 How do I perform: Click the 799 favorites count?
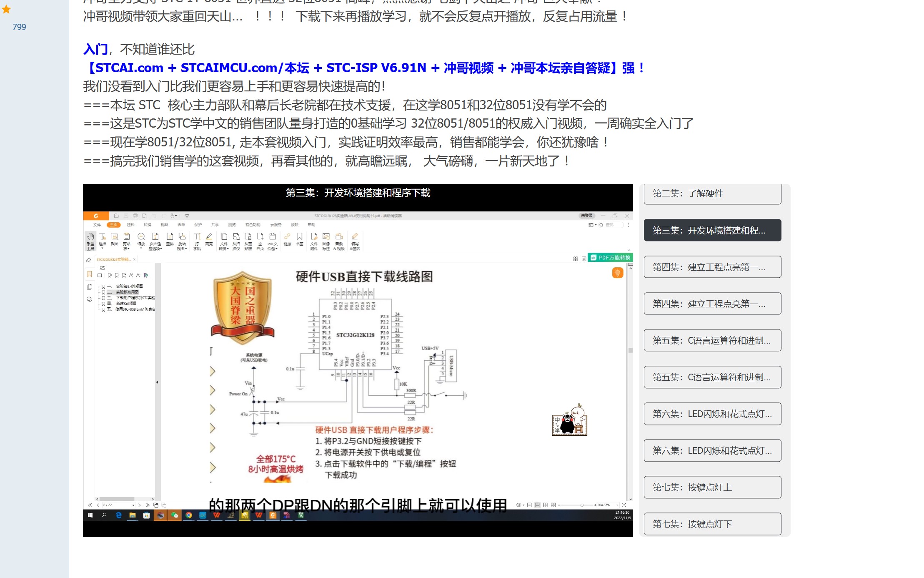(x=19, y=27)
